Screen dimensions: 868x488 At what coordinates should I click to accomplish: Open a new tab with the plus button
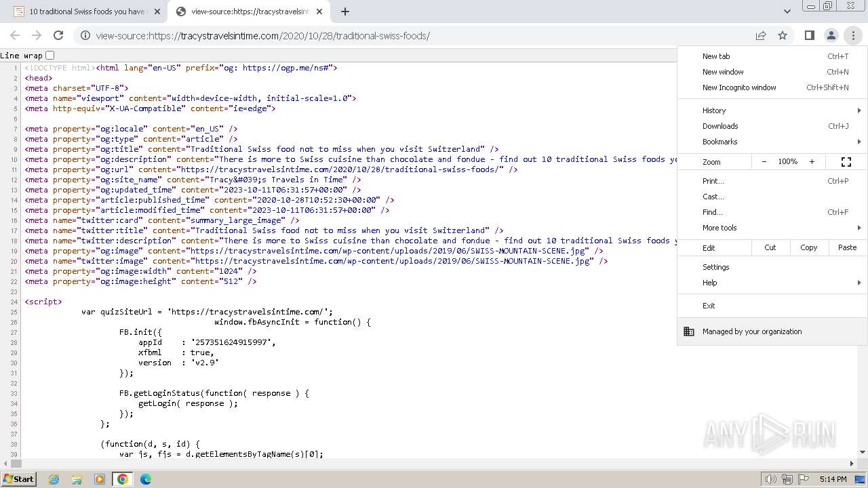pyautogui.click(x=345, y=12)
